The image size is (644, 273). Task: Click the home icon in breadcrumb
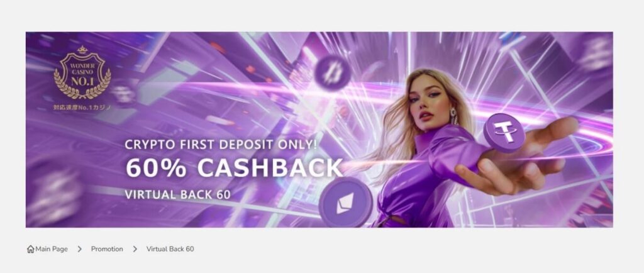[x=30, y=249]
